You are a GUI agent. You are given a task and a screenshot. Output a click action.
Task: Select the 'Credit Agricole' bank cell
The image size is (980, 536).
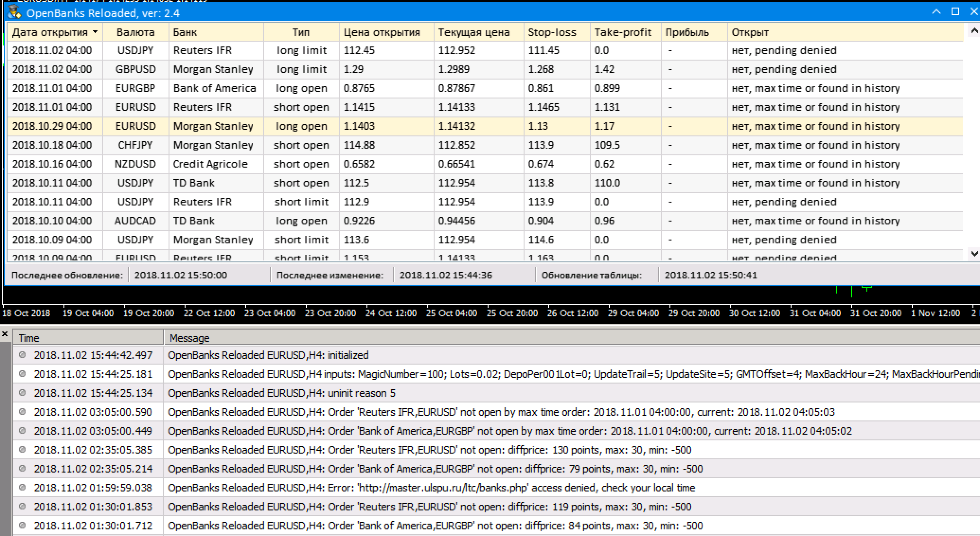coord(216,164)
